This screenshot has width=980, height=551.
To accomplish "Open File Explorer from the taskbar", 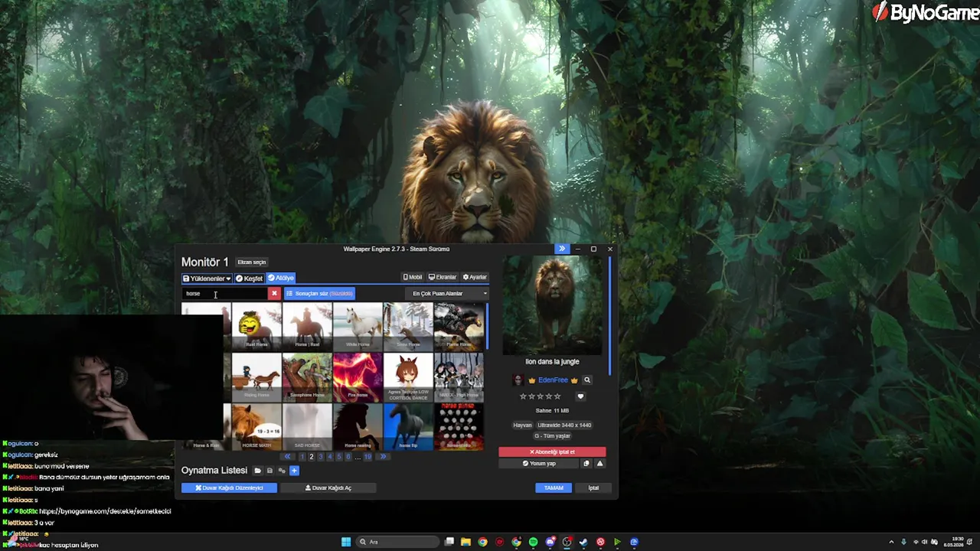I will [x=465, y=542].
